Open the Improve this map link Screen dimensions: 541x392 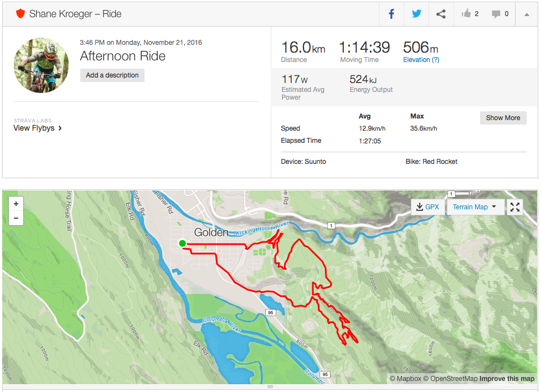coord(507,379)
